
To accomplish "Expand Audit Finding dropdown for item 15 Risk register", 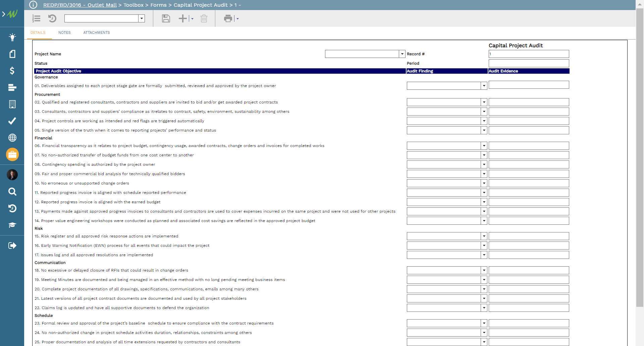I will [x=484, y=236].
